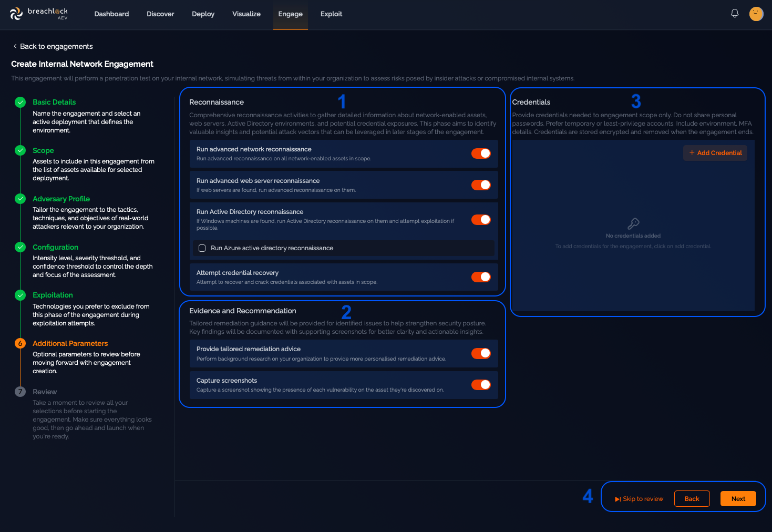
Task: Click the Back button
Action: coord(692,499)
